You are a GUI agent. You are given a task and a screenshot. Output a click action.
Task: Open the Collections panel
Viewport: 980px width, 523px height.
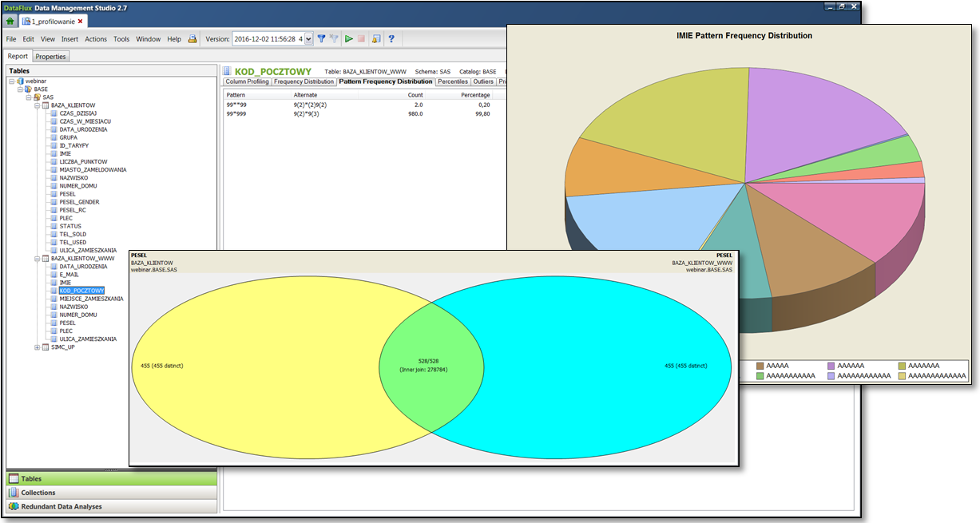pos(38,493)
